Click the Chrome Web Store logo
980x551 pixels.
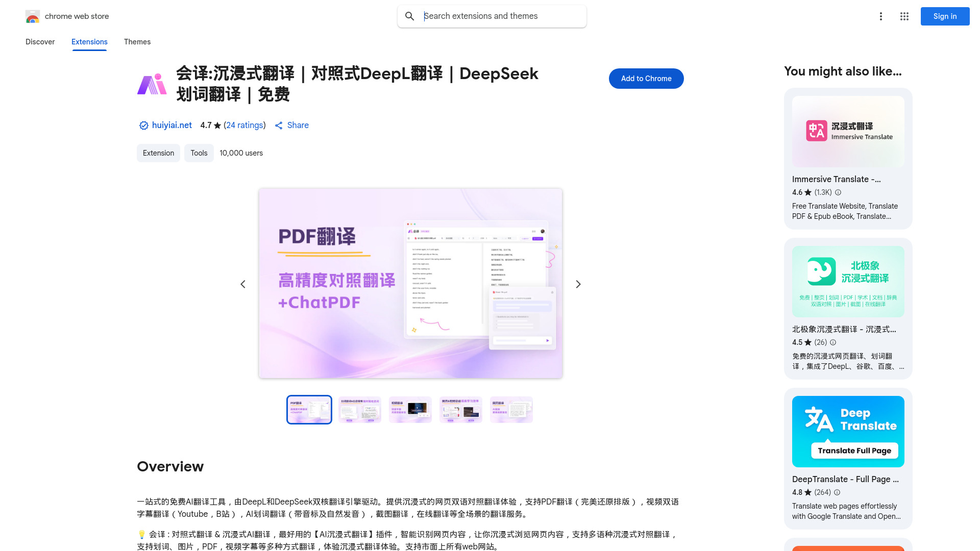coord(33,16)
